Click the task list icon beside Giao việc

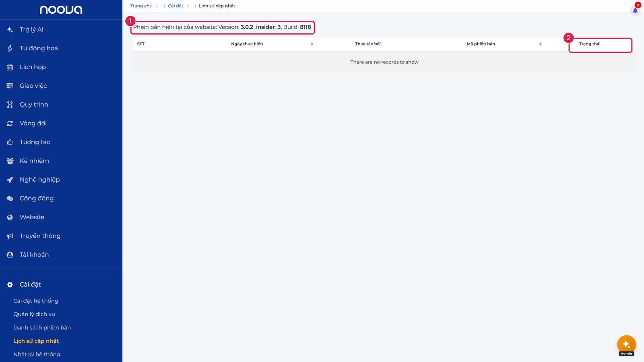coord(10,86)
